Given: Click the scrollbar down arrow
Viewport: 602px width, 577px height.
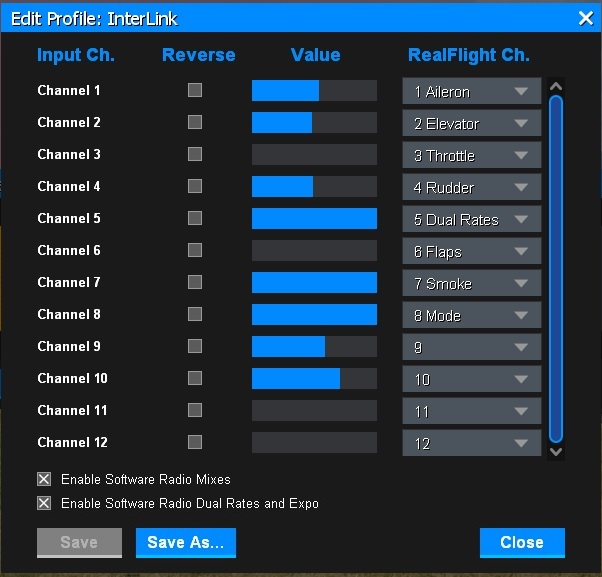Looking at the screenshot, I should tap(557, 451).
